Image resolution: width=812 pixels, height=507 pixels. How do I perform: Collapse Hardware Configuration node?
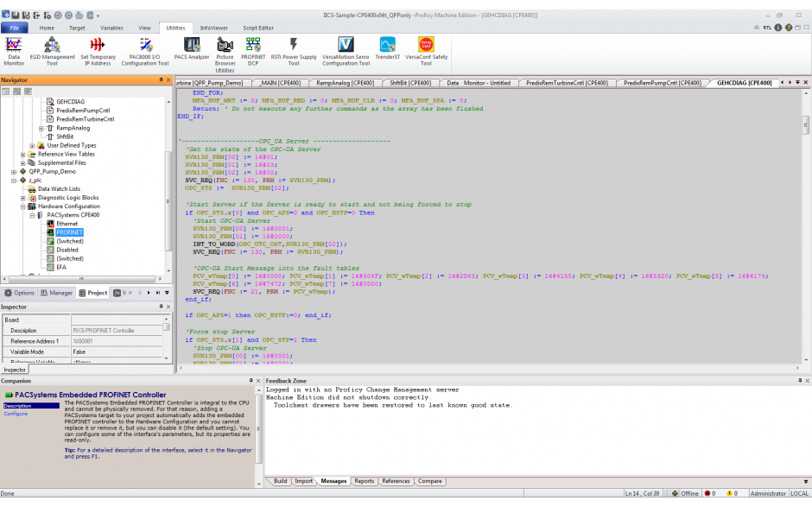(x=22, y=206)
